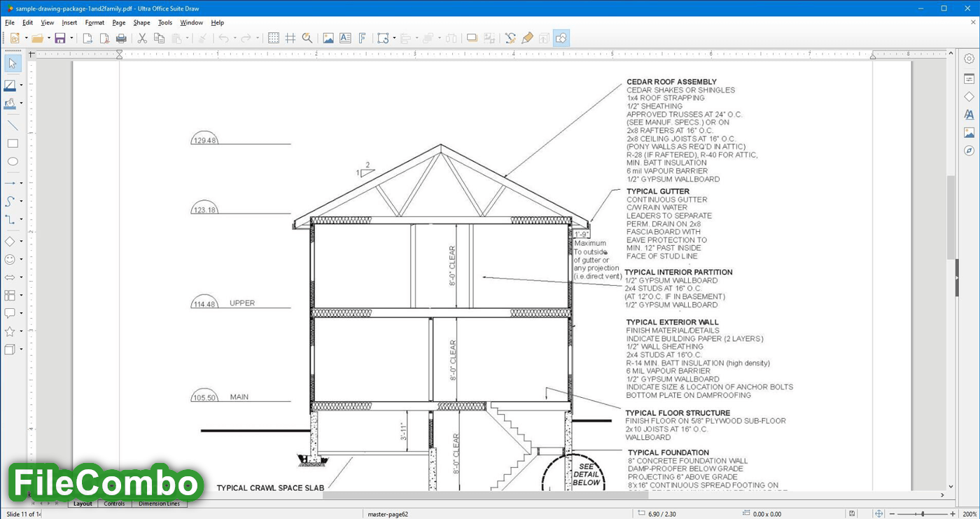This screenshot has width=980, height=519.
Task: Click the Export icon
Action: pyautogui.click(x=87, y=39)
